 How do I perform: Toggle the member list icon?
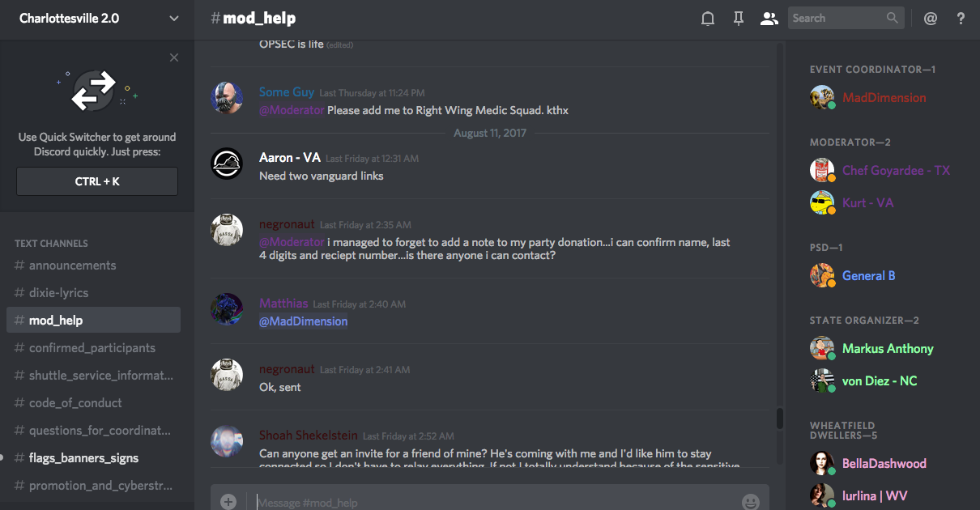pos(769,18)
